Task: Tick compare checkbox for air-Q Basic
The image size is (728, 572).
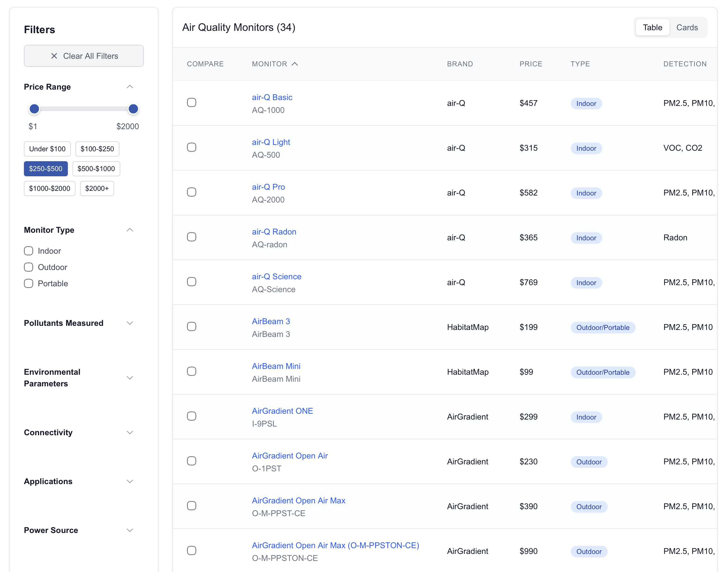Action: point(191,102)
